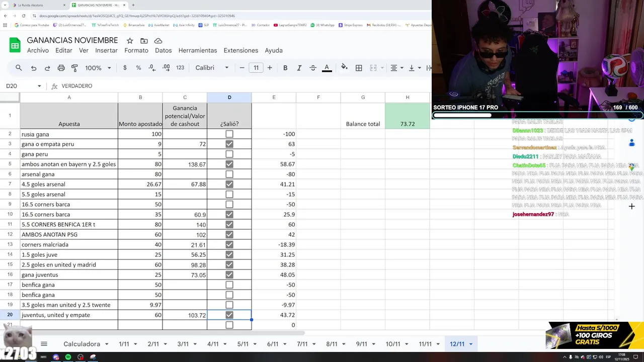Viewport: 644px width, 362px height.
Task: Star the GANANCIAS NOVIEMBRE document
Action: click(130, 41)
